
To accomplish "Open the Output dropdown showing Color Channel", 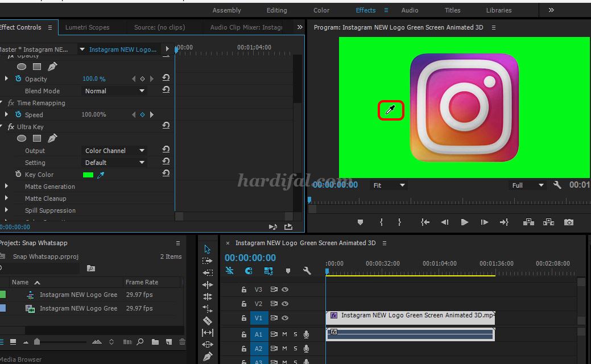I will click(113, 150).
